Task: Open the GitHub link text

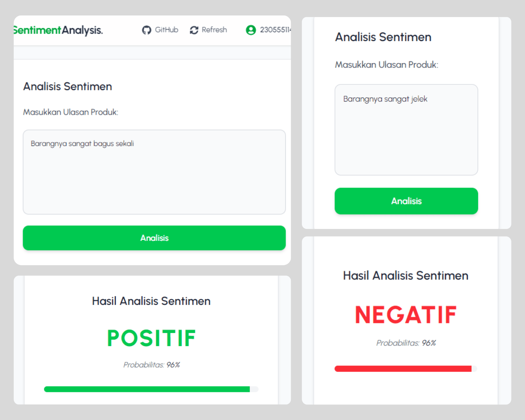Action: [x=166, y=30]
